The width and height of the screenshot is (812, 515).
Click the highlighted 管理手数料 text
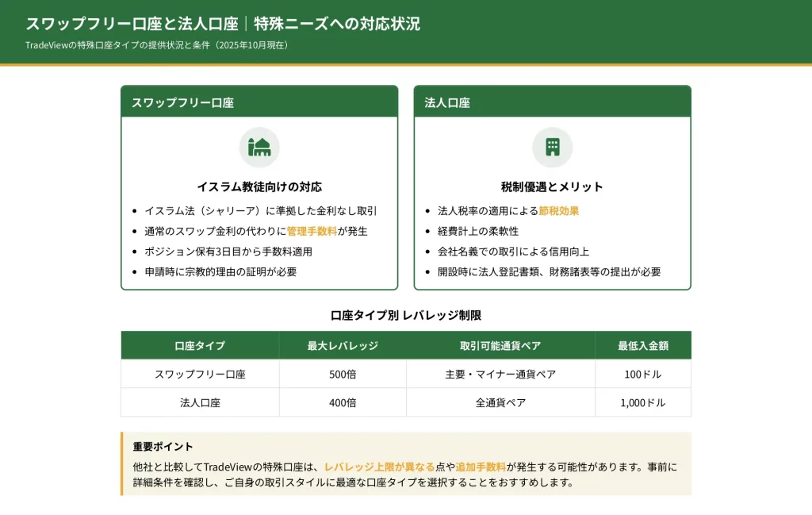[x=312, y=231]
